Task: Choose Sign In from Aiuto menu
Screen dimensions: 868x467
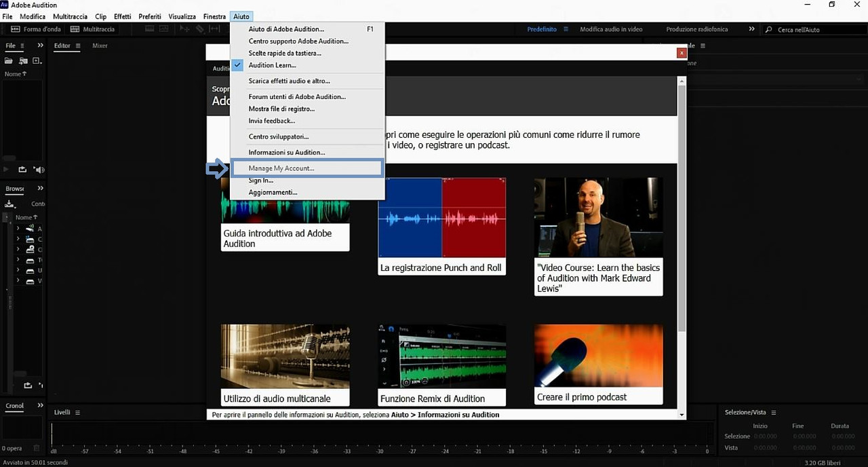Action: point(307,181)
